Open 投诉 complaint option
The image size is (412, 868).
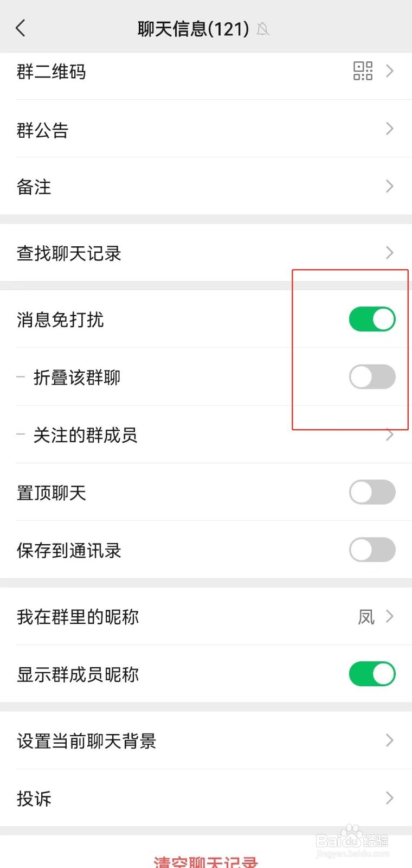(x=34, y=798)
